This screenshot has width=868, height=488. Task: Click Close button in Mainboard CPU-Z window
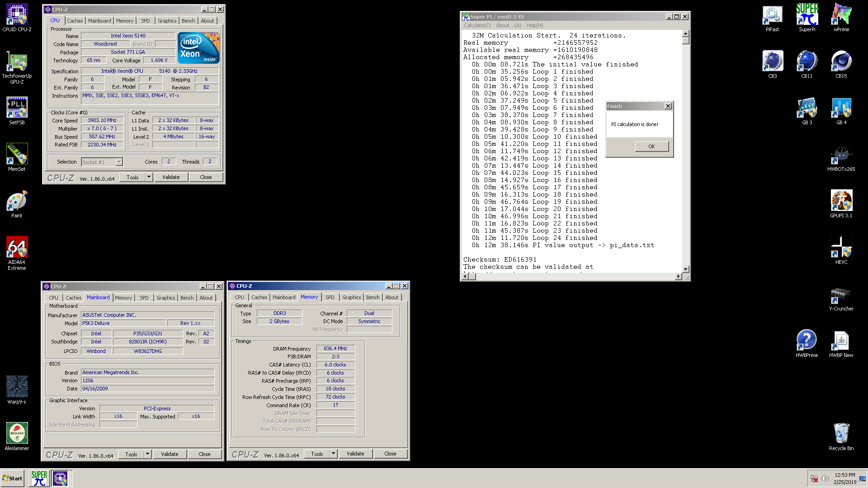point(204,454)
